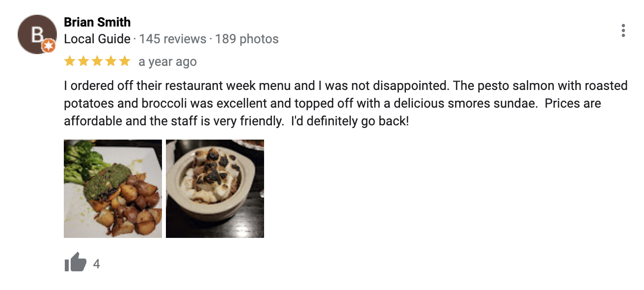Open the reviewer name Brian Smith
644x290 pixels.
click(x=97, y=22)
